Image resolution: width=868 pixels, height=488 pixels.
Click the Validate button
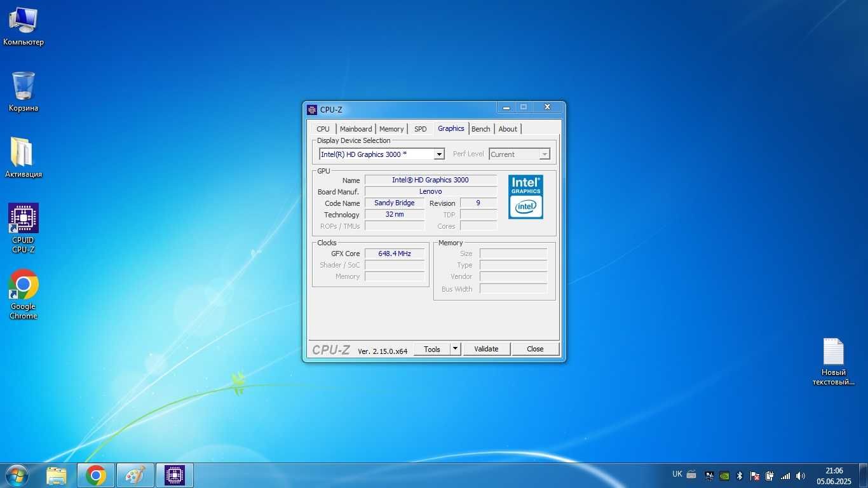pos(486,349)
